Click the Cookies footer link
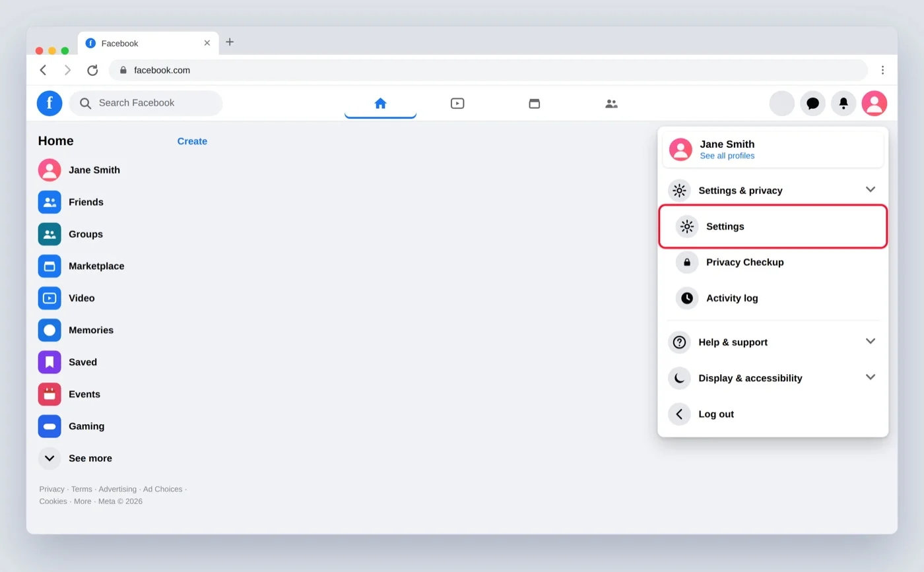Image resolution: width=924 pixels, height=572 pixels. tap(53, 501)
